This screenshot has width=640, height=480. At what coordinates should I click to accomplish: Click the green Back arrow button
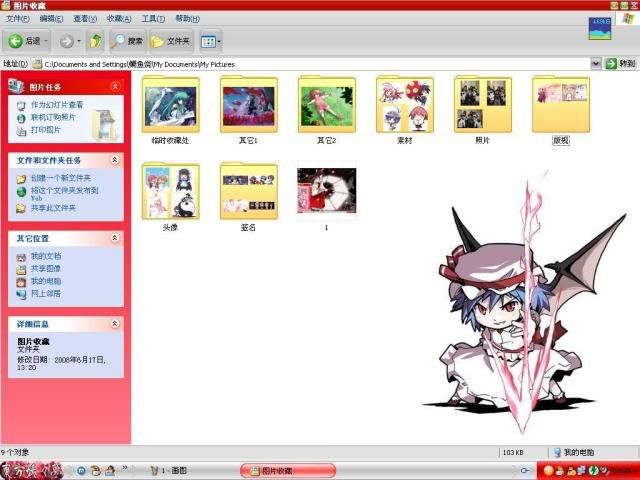pyautogui.click(x=16, y=41)
